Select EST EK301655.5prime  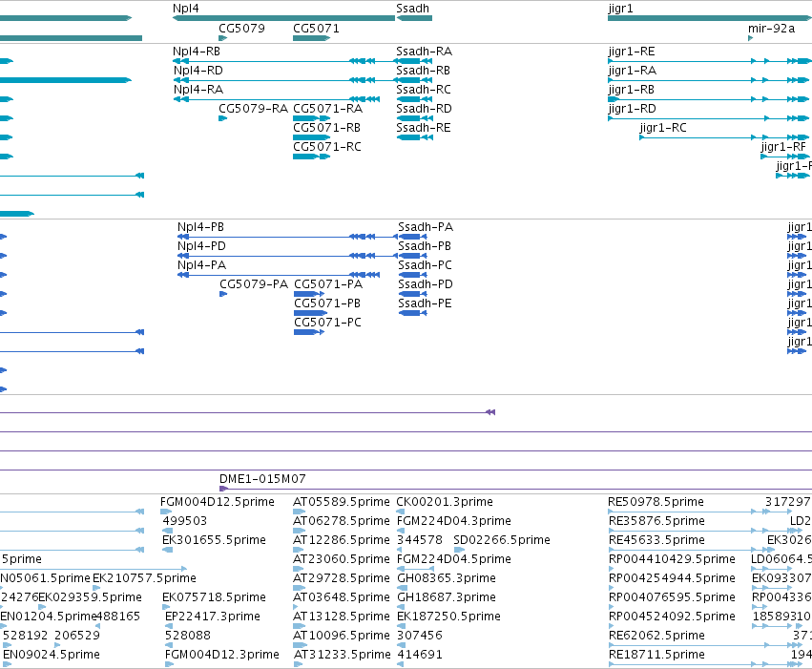pos(214,540)
